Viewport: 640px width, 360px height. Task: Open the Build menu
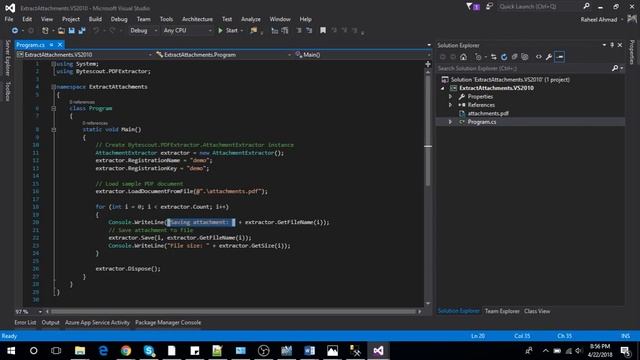click(x=95, y=19)
